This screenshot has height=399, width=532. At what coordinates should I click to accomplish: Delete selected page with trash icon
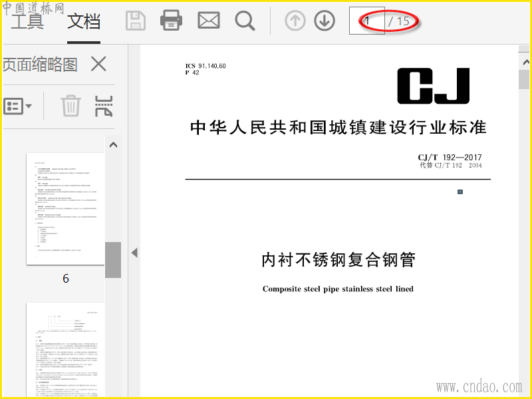(x=71, y=106)
